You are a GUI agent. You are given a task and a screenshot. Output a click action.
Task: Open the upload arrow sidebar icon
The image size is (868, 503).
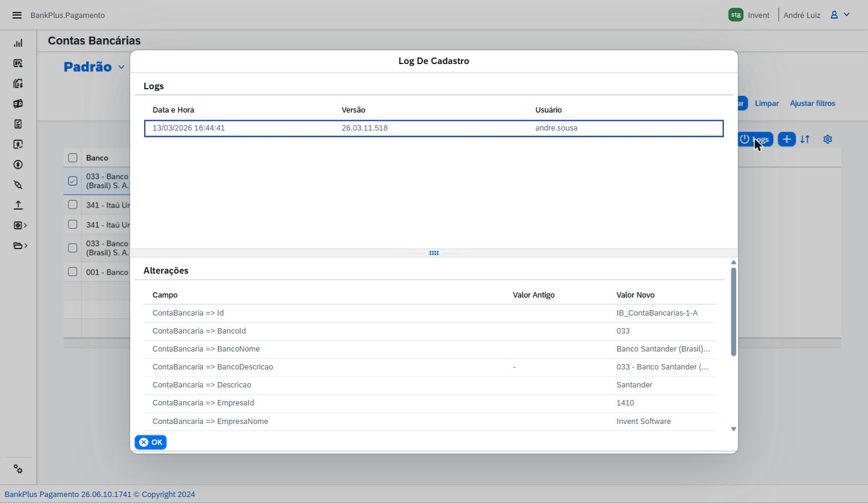coord(18,205)
